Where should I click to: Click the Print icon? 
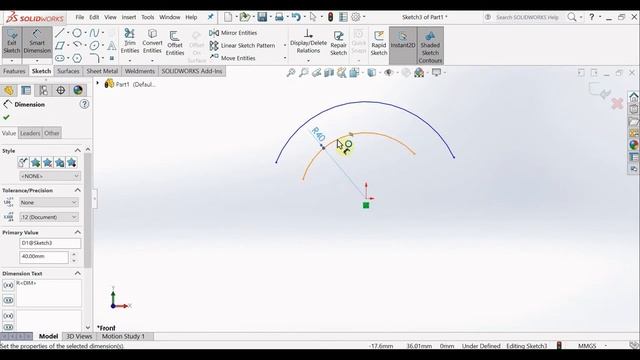pyautogui.click(x=279, y=17)
